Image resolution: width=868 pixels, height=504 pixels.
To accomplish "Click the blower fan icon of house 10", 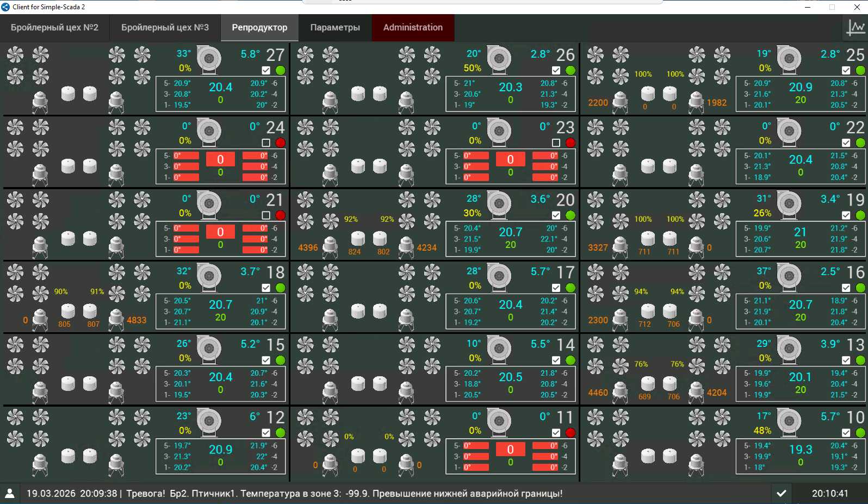I will coord(789,422).
